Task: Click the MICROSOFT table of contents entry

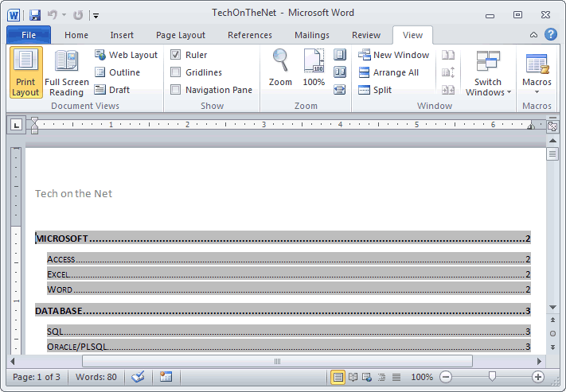Action: point(283,239)
